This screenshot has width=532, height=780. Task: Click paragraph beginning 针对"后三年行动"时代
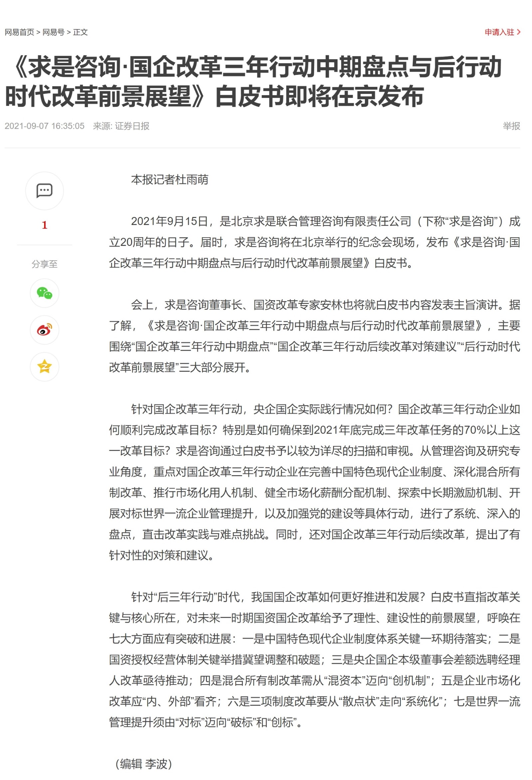click(314, 660)
